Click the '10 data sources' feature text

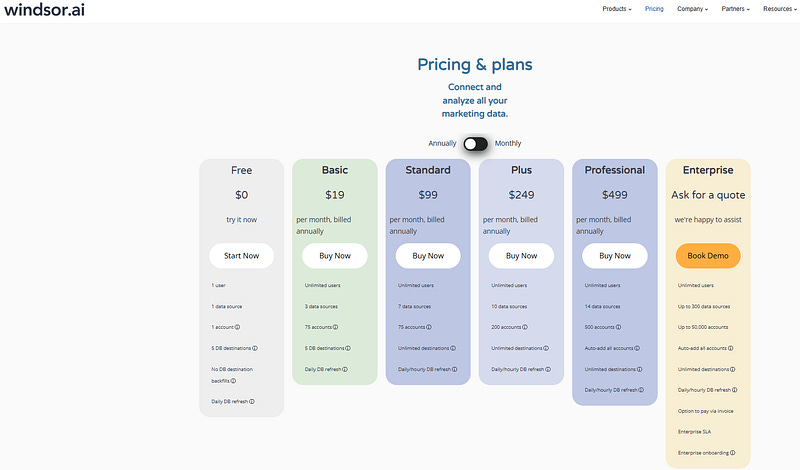coord(509,307)
